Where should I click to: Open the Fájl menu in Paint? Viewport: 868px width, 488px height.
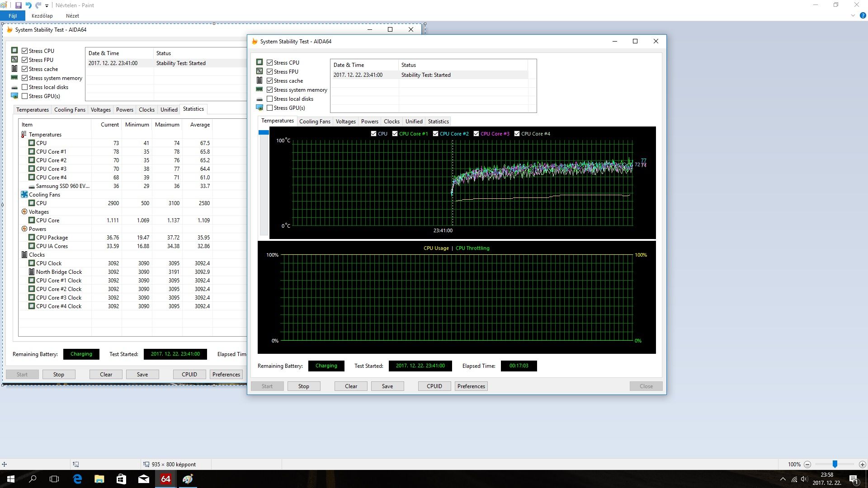[13, 16]
